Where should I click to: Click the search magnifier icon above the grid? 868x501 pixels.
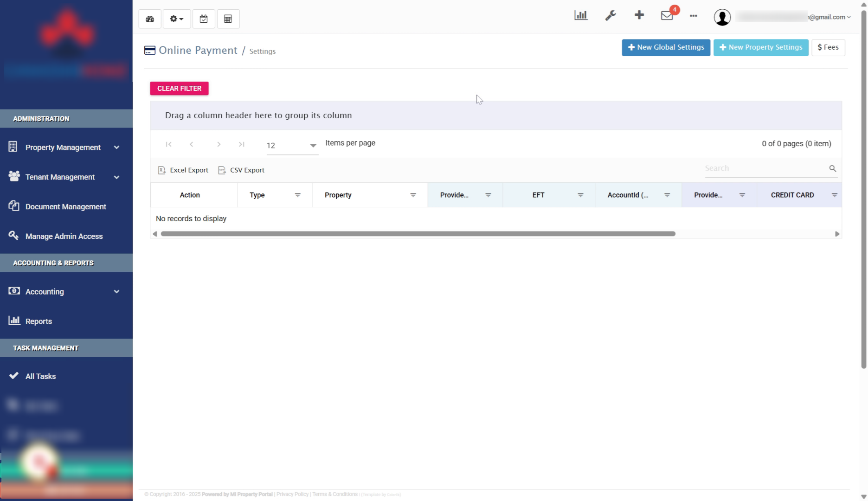(x=832, y=168)
